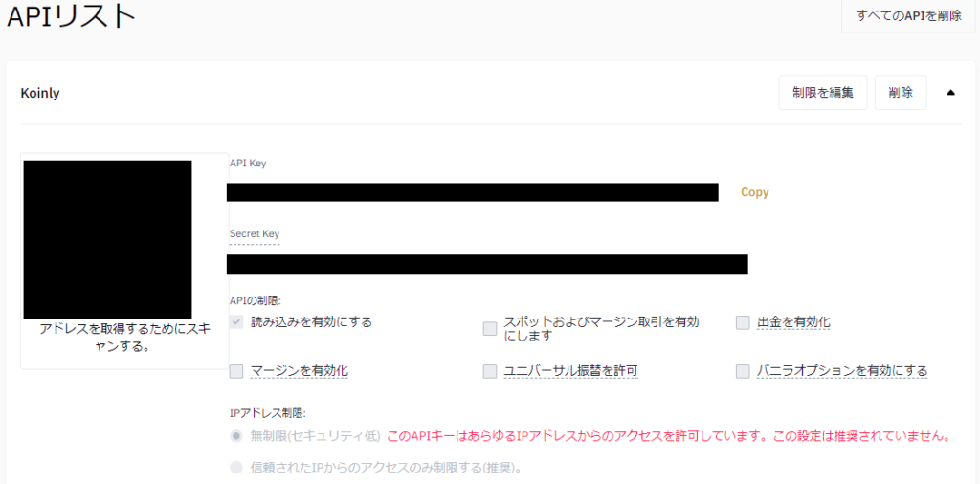Click the blacked-out QR code image

[107, 240]
